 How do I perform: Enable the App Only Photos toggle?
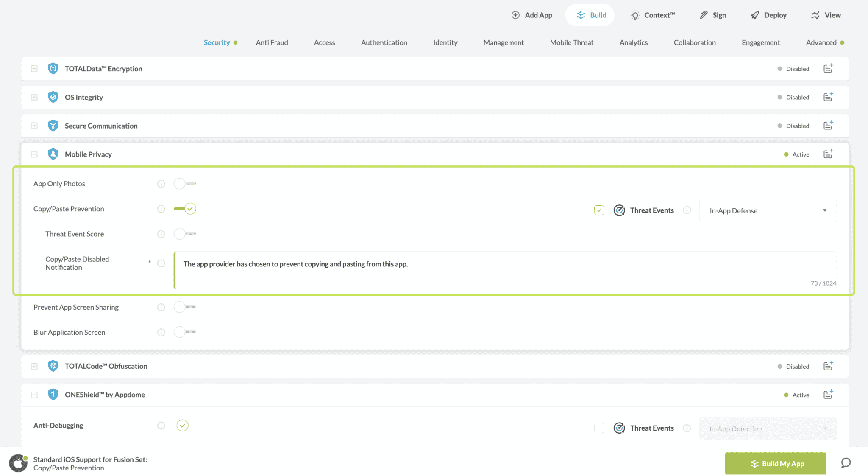(x=184, y=184)
